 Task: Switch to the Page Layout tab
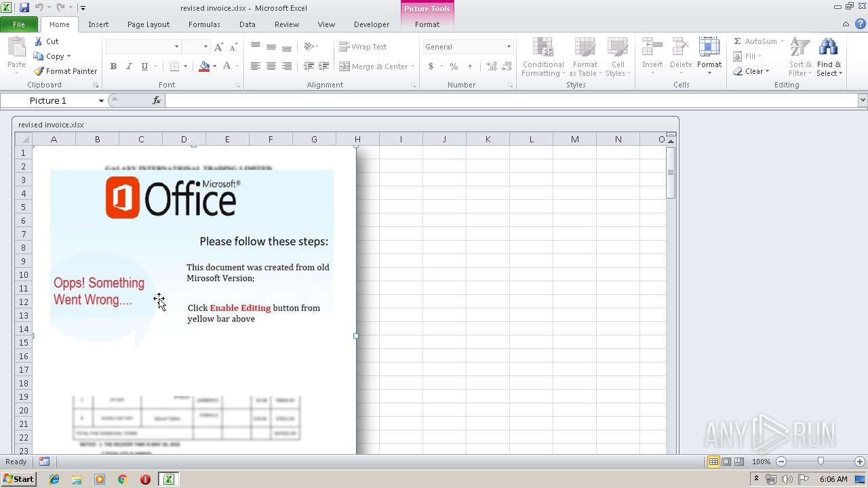tap(149, 24)
